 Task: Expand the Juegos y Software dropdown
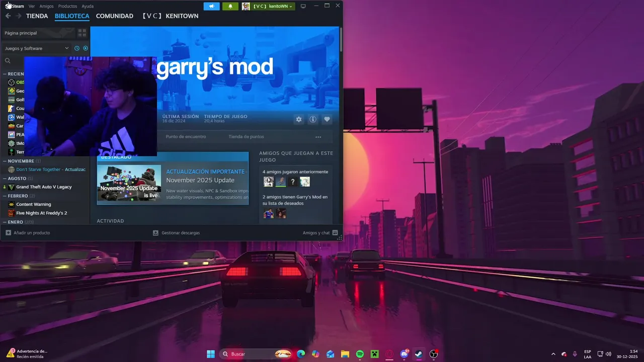tap(37, 48)
